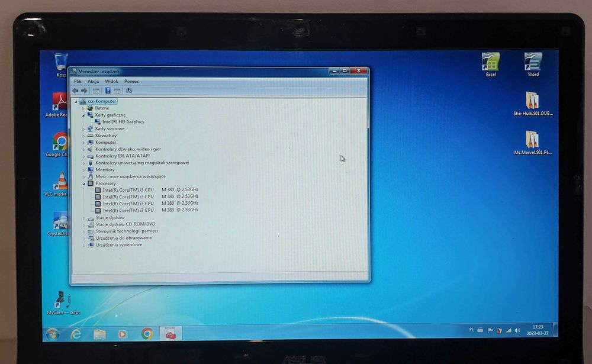Click the Device Manager toolbox taskbar button
This screenshot has width=592, height=364.
click(x=170, y=333)
